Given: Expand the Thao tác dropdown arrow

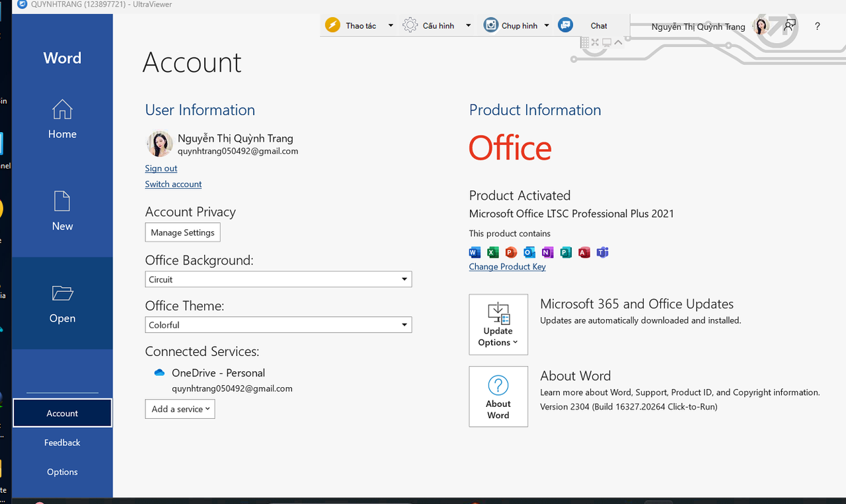Looking at the screenshot, I should [x=391, y=26].
